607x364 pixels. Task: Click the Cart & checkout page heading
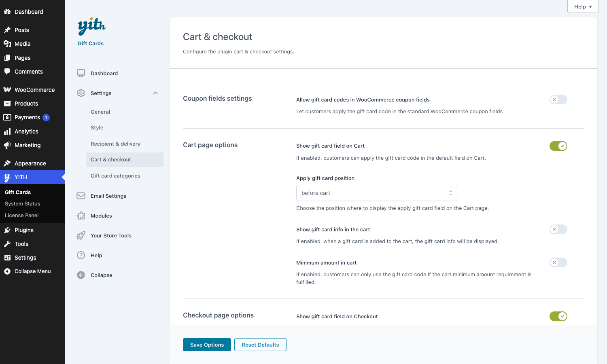[x=218, y=37]
